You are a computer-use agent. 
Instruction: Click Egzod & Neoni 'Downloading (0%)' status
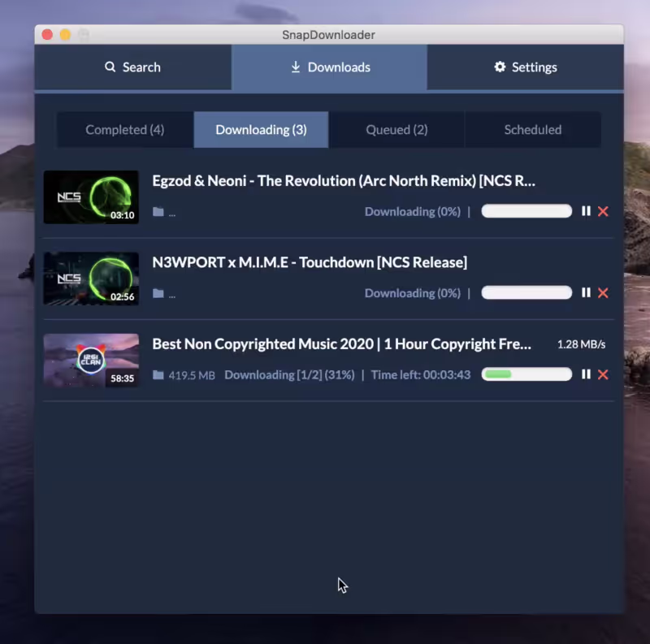pos(413,212)
